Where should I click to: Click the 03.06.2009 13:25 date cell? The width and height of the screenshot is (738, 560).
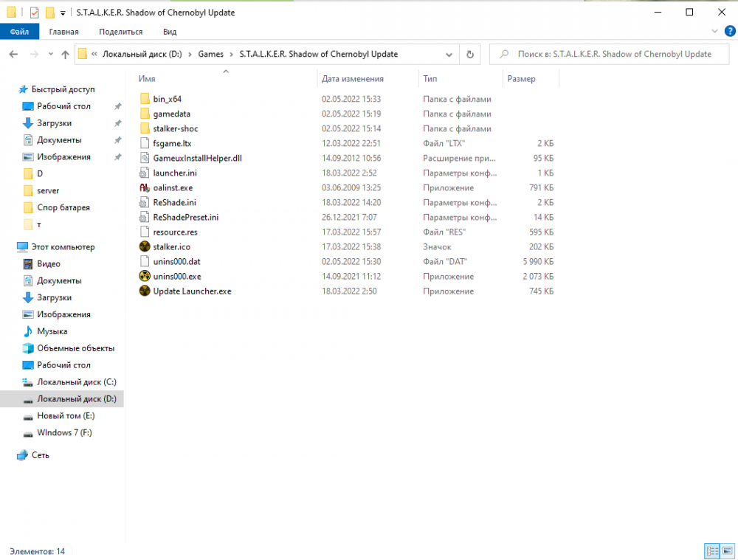click(x=351, y=187)
